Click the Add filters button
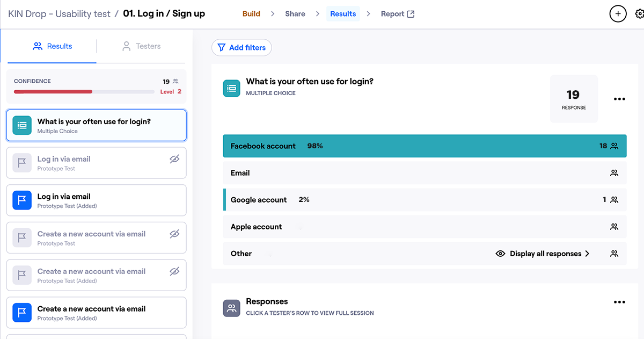The height and width of the screenshot is (339, 644). [241, 48]
